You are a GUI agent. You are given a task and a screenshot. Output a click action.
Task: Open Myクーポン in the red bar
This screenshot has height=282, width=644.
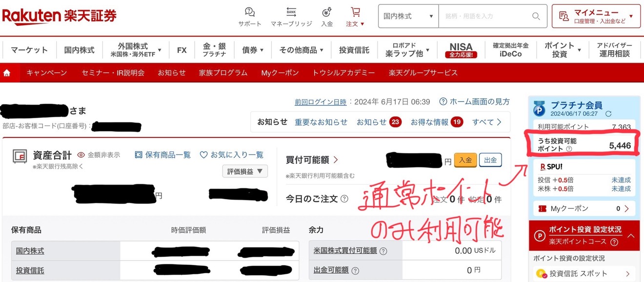280,73
